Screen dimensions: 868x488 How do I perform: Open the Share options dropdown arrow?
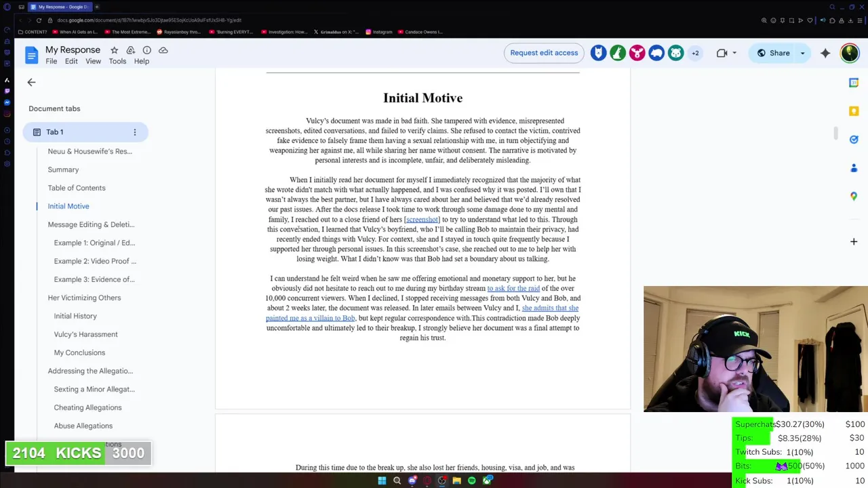(802, 53)
